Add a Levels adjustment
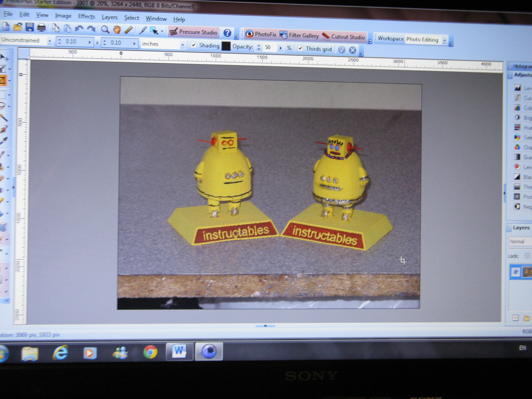This screenshot has width=532, height=399. pyautogui.click(x=517, y=88)
